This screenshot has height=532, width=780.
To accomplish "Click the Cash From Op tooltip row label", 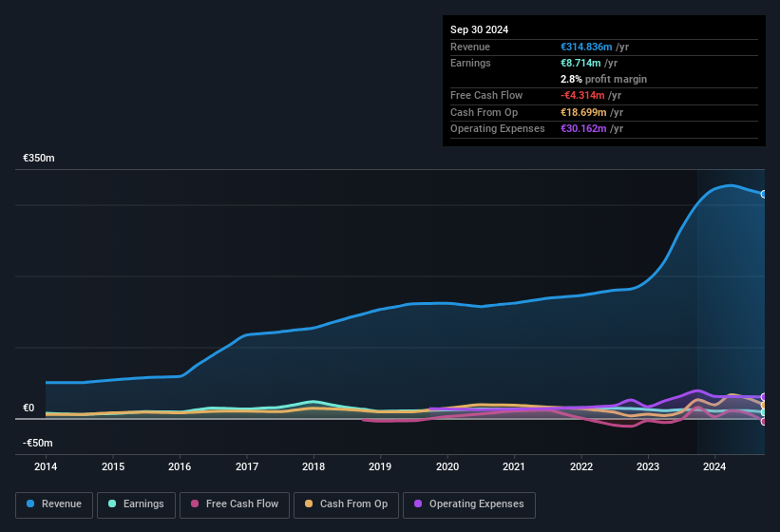I will [484, 112].
